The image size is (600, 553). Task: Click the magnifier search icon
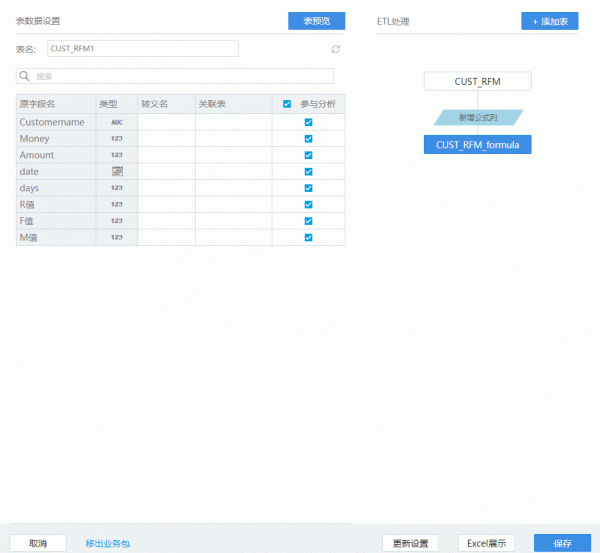pyautogui.click(x=24, y=76)
